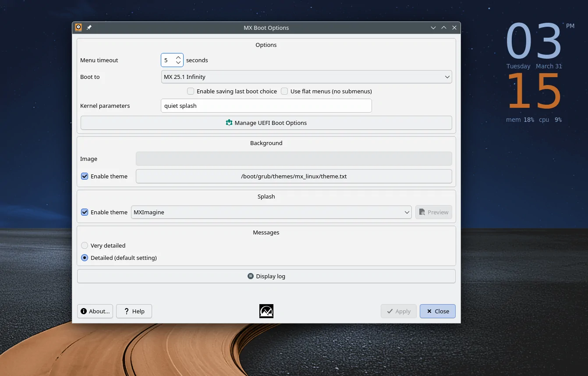The width and height of the screenshot is (588, 376).
Task: Click inside the Kernel parameters field
Action: (x=266, y=106)
